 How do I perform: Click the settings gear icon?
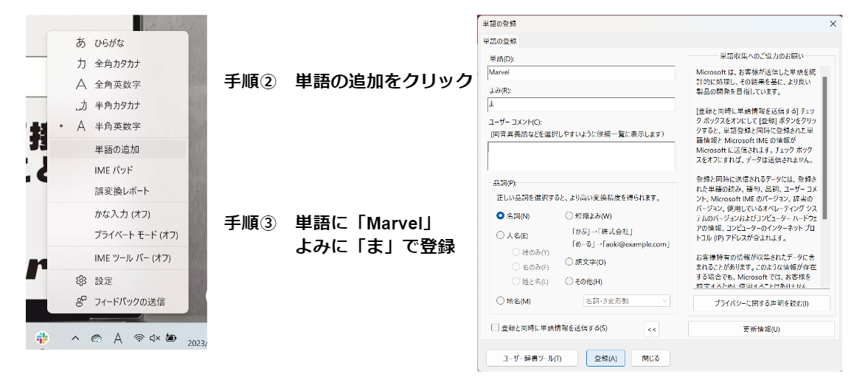[81, 281]
